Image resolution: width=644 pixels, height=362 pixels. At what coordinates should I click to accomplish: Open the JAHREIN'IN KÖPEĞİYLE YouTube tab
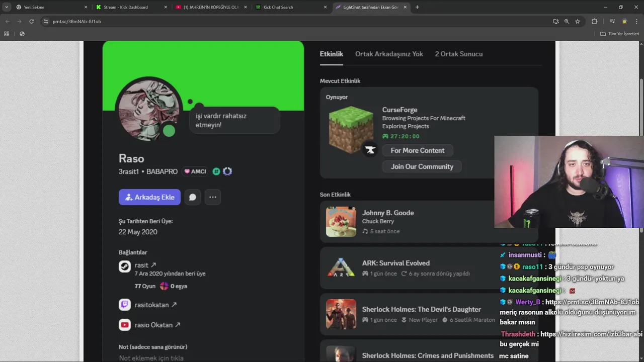pyautogui.click(x=211, y=7)
